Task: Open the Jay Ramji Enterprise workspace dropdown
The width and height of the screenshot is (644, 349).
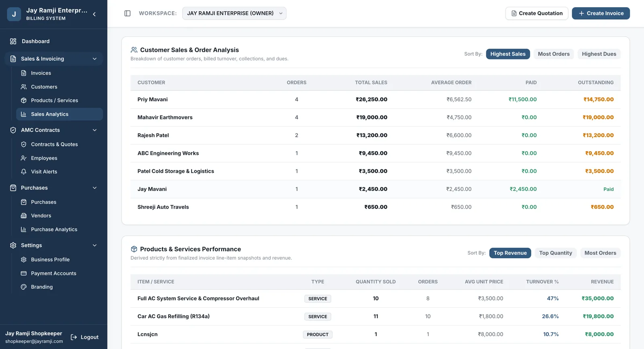Action: coord(234,13)
